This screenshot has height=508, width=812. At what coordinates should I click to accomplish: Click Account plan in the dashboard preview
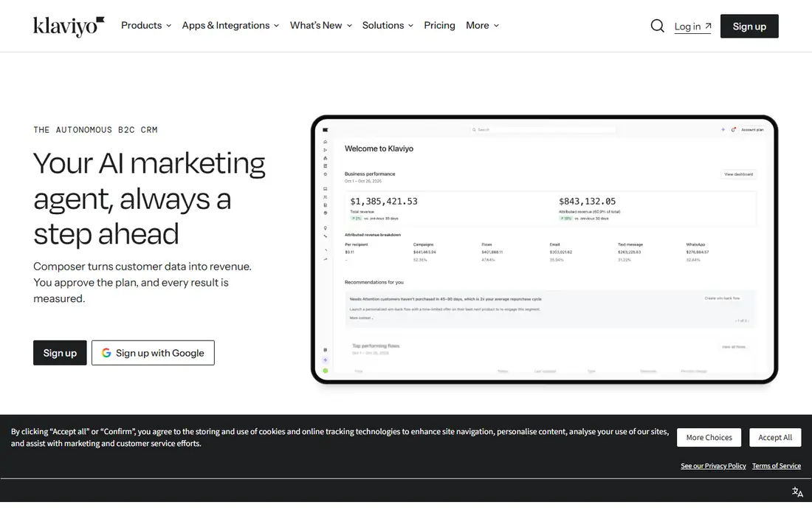pos(752,130)
